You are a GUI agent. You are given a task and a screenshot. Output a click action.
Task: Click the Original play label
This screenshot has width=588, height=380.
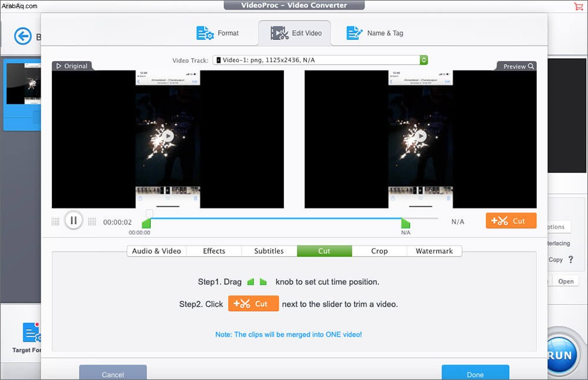point(72,66)
